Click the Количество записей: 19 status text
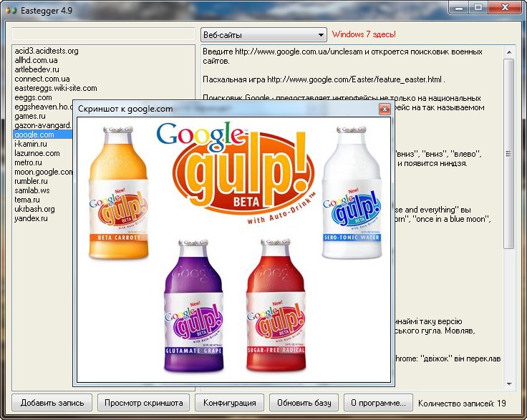This screenshot has width=527, height=420. [462, 404]
